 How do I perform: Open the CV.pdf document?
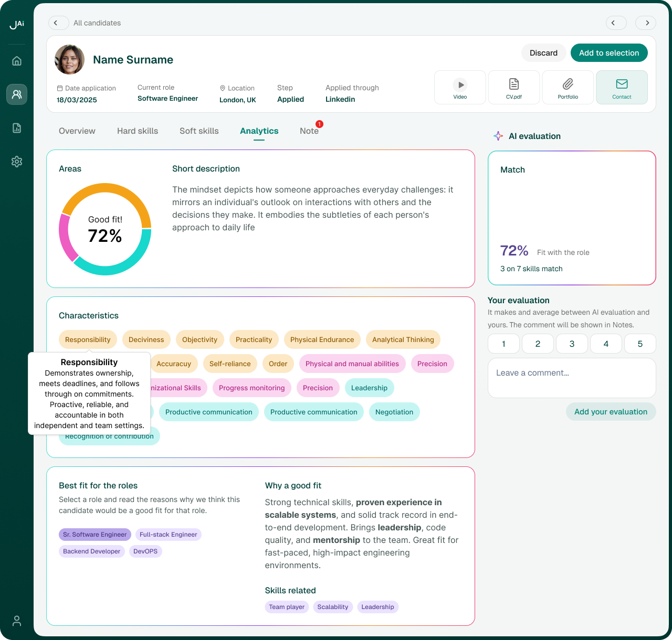[x=514, y=88]
